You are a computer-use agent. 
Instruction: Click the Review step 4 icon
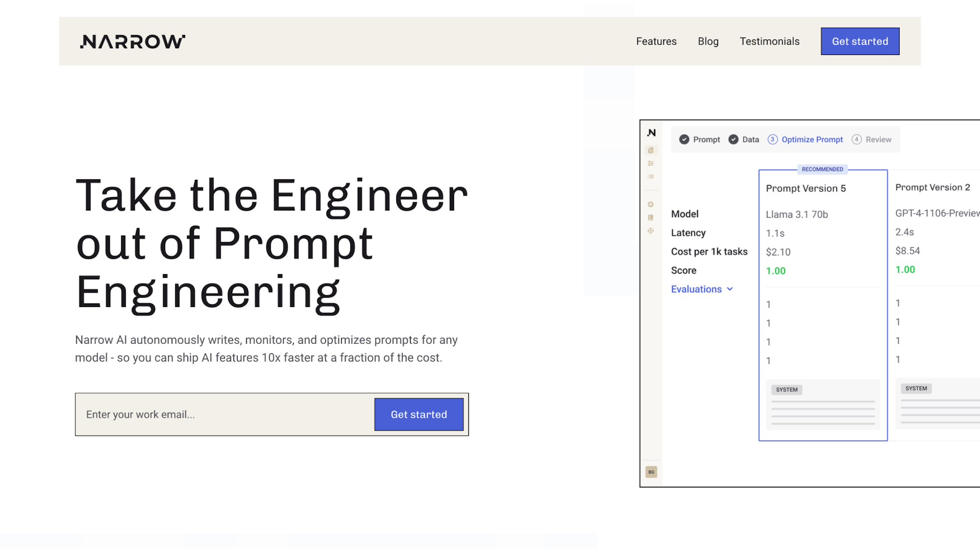[x=857, y=139]
